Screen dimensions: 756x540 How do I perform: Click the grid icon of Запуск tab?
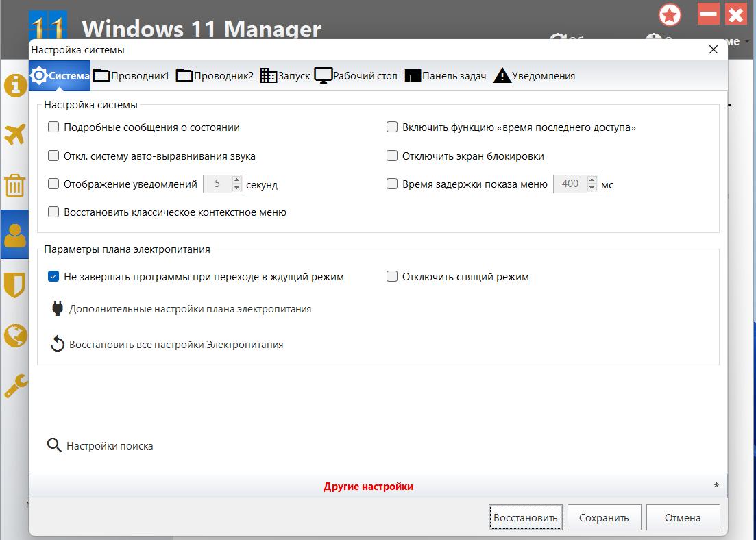click(268, 75)
